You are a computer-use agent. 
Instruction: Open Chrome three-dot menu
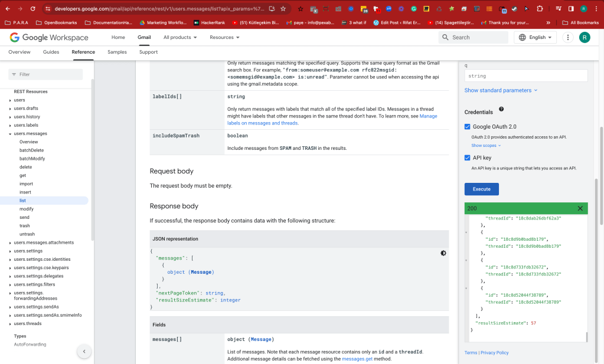[596, 8]
